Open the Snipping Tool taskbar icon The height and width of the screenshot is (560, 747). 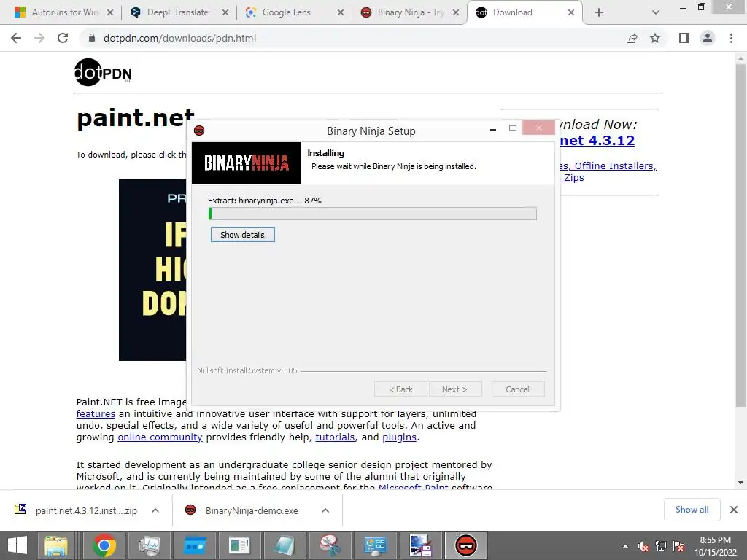330,545
